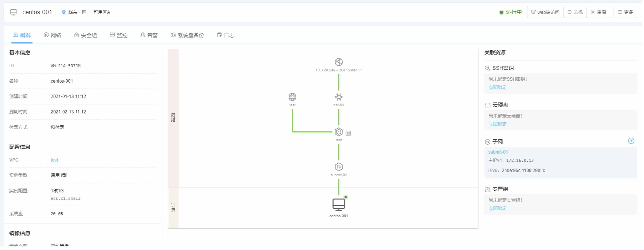Screen dimensions: 644x250
Task: Open the route table icon beside test VPC
Action: click(x=348, y=133)
